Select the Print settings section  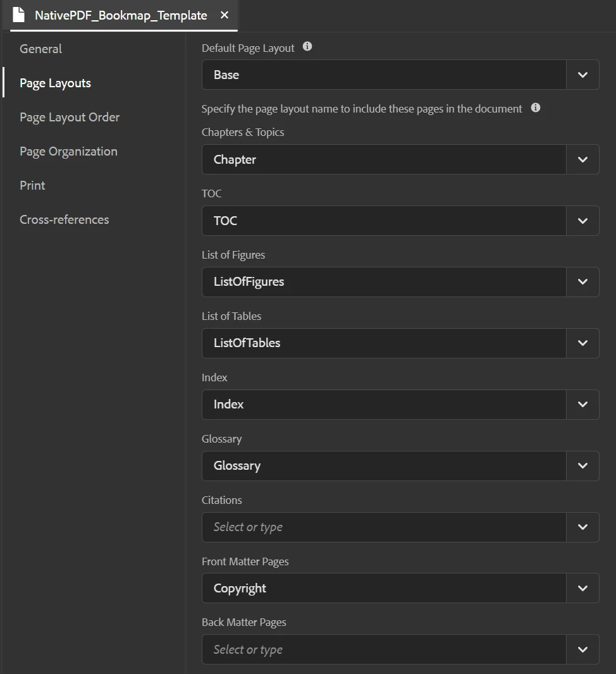(x=32, y=185)
